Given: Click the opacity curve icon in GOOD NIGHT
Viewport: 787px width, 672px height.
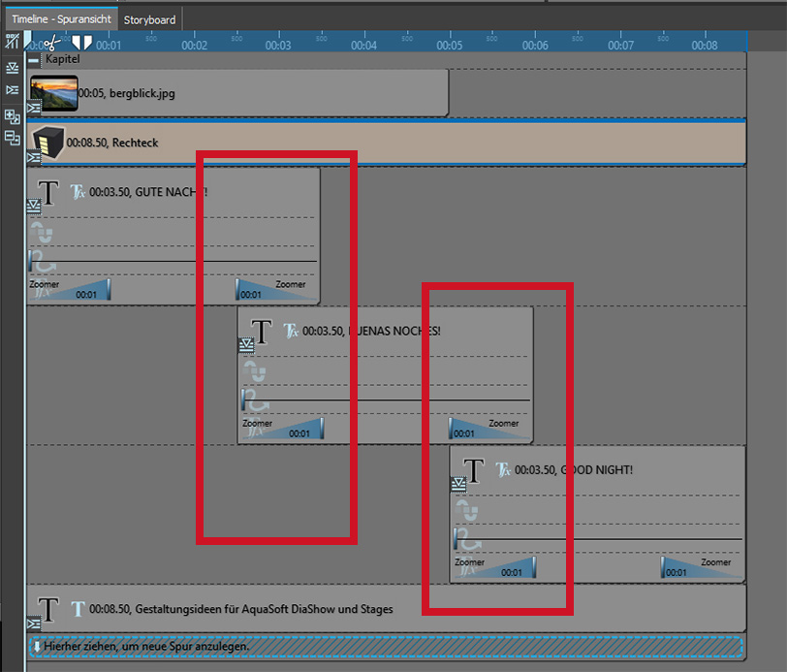Looking at the screenshot, I should [467, 510].
